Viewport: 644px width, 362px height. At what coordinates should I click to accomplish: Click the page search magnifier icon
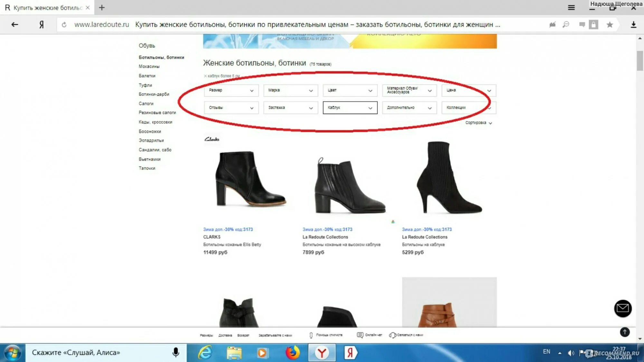coord(566,24)
